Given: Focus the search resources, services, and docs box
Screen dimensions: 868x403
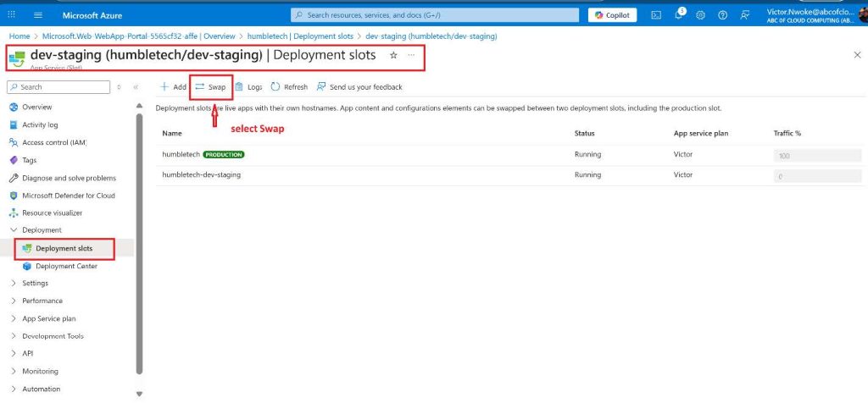Looking at the screenshot, I should [x=435, y=15].
